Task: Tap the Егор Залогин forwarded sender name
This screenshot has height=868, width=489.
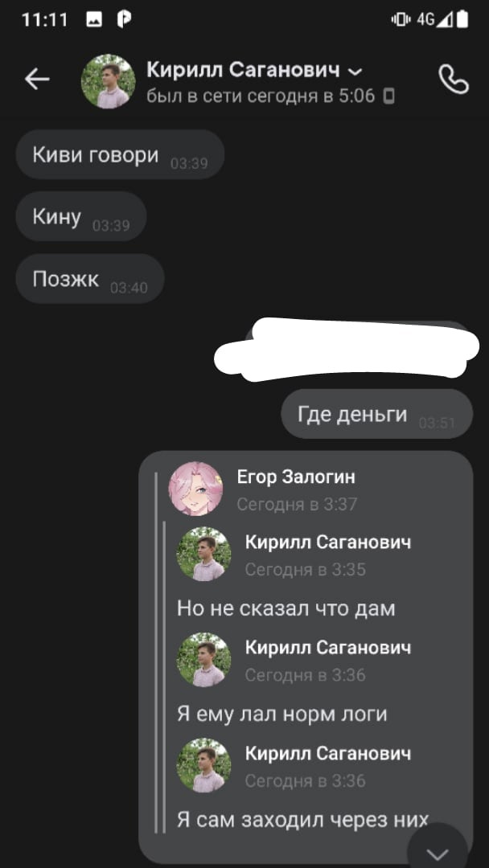Action: [296, 476]
